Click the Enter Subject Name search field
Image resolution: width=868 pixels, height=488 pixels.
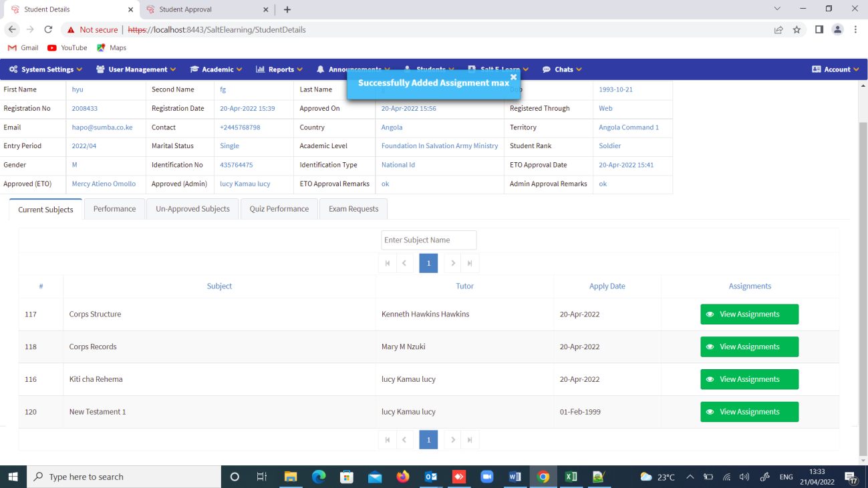(x=428, y=240)
